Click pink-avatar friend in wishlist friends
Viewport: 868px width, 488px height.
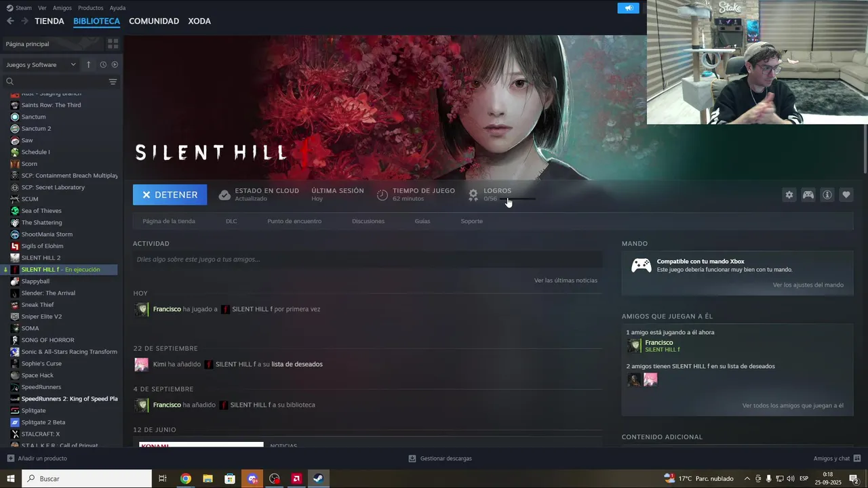click(650, 380)
